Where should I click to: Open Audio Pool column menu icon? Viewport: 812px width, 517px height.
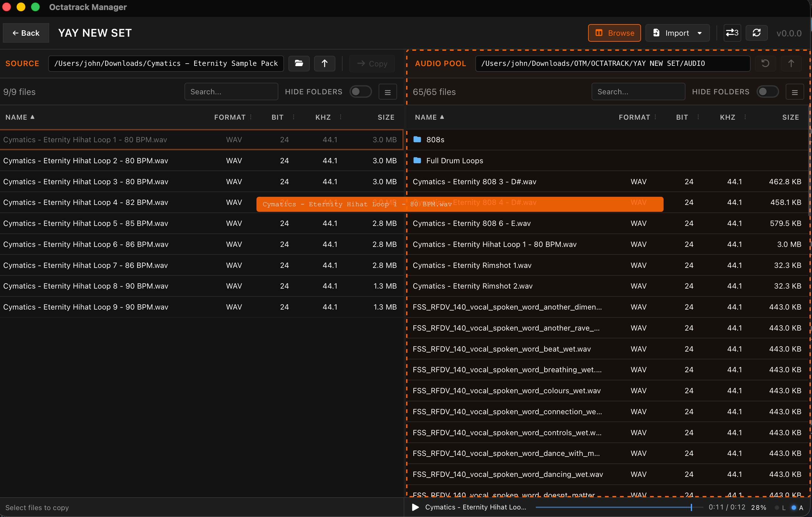tap(794, 92)
